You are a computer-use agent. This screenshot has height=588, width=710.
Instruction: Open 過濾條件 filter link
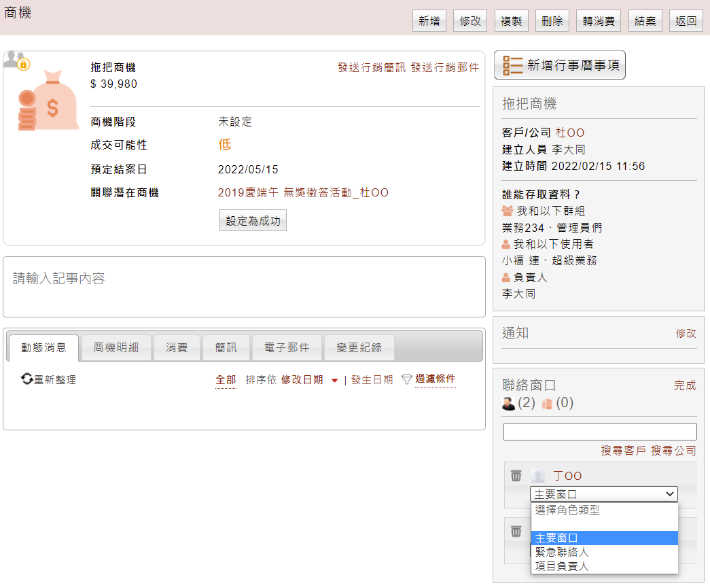[x=435, y=379]
